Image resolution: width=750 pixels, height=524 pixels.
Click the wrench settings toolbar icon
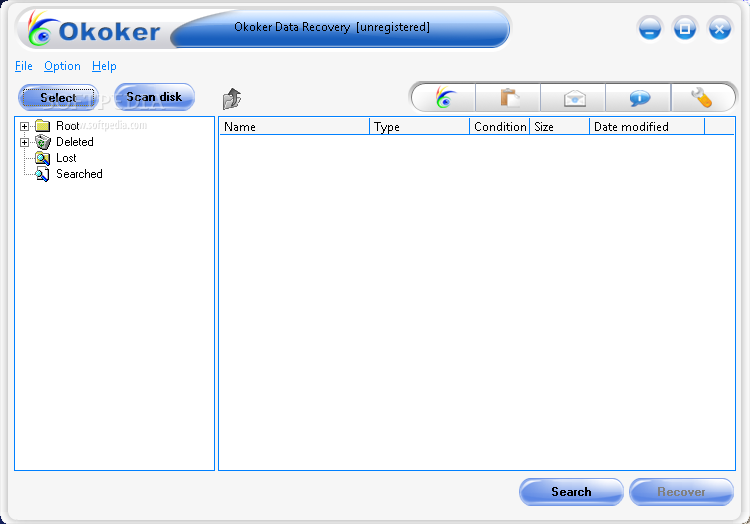pos(702,98)
